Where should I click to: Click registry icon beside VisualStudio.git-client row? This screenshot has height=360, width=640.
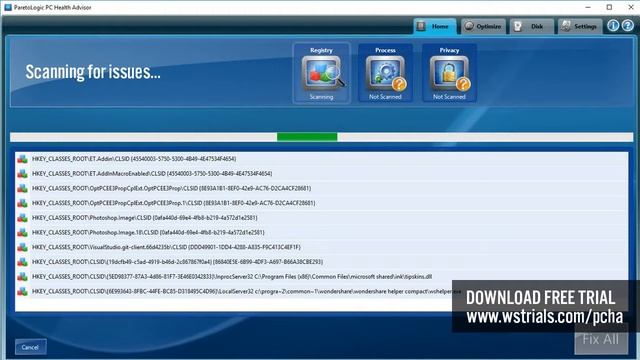pos(22,247)
